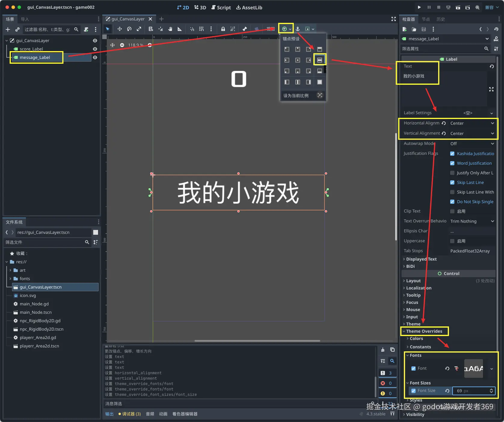This screenshot has height=422, width=504.
Task: Open the Script workspace
Action: pos(221,8)
